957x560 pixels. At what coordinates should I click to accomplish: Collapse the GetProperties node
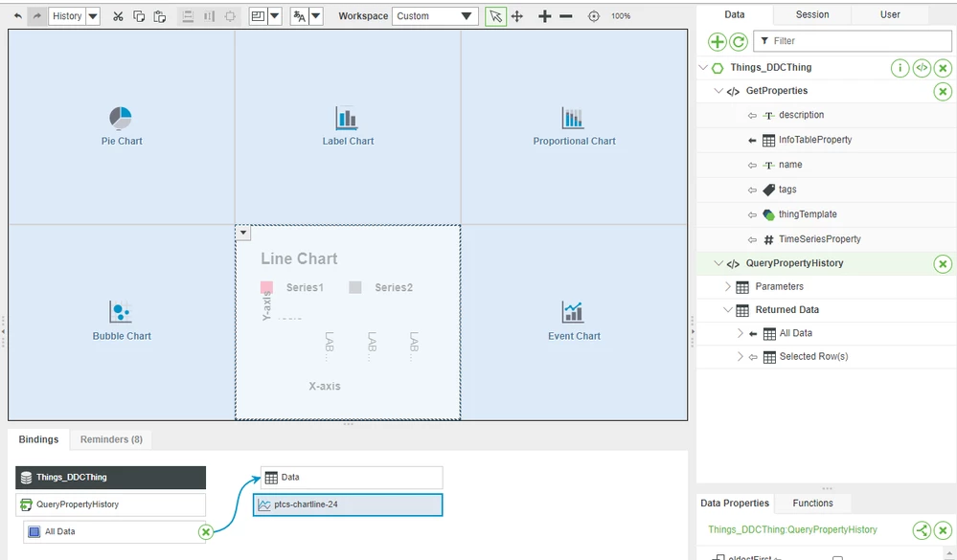point(718,91)
